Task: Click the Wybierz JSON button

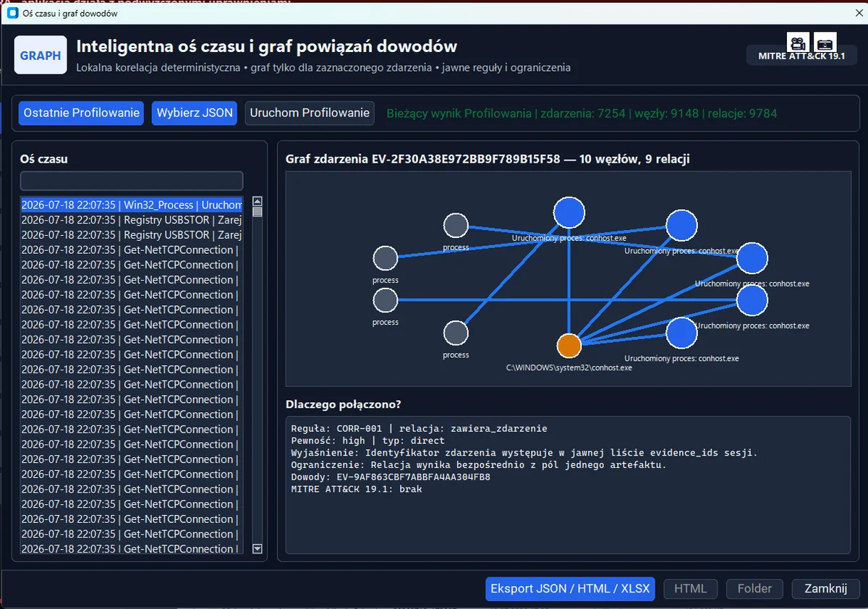Action: [195, 113]
